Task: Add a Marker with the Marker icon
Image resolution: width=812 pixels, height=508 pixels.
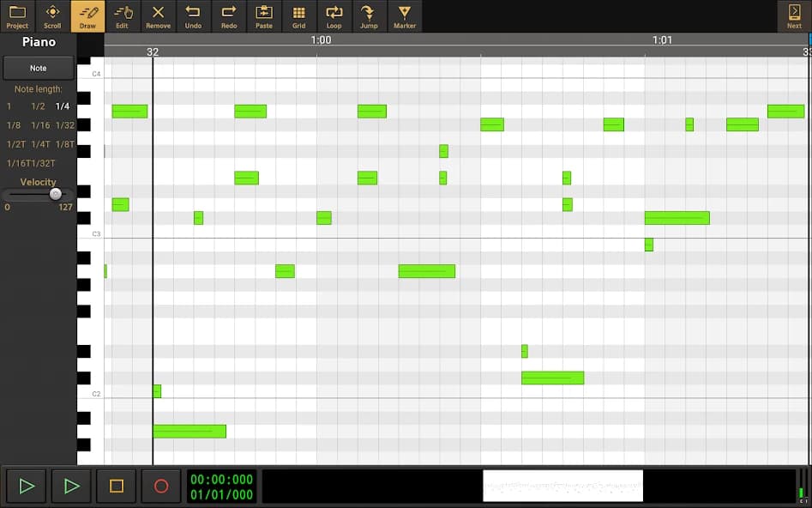Action: pyautogui.click(x=404, y=15)
